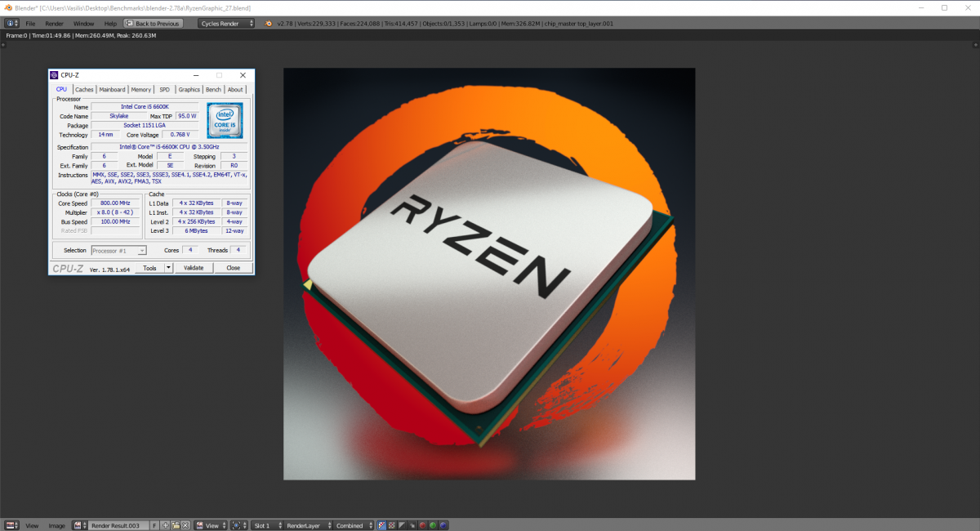
Task: Click the 6 MBytes Level 3 cache value
Action: 197,231
